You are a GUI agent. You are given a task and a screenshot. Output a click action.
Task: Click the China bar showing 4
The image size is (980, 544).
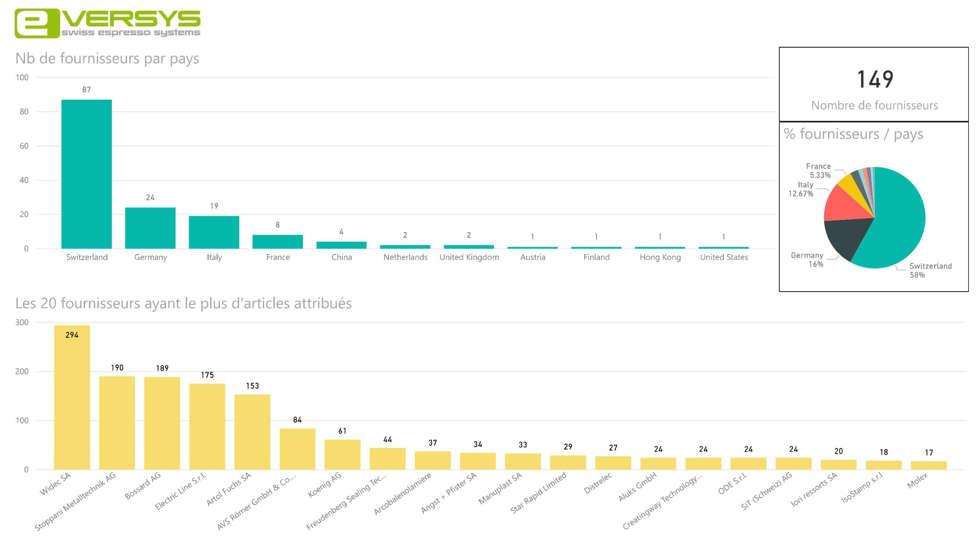pyautogui.click(x=341, y=245)
